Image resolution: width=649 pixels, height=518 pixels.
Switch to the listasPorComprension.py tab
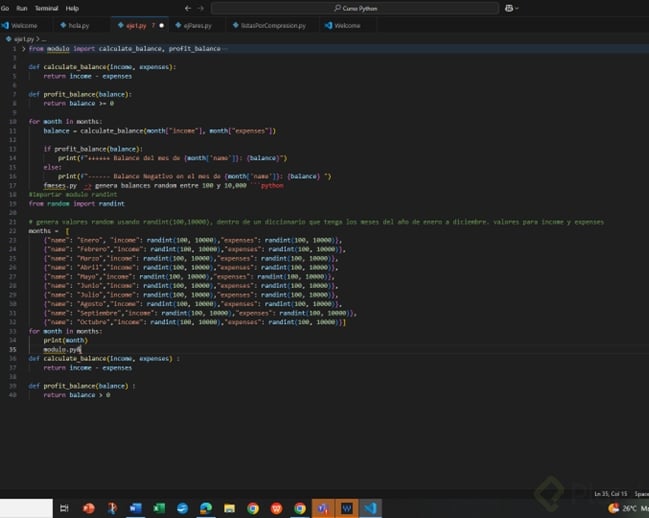click(x=273, y=25)
